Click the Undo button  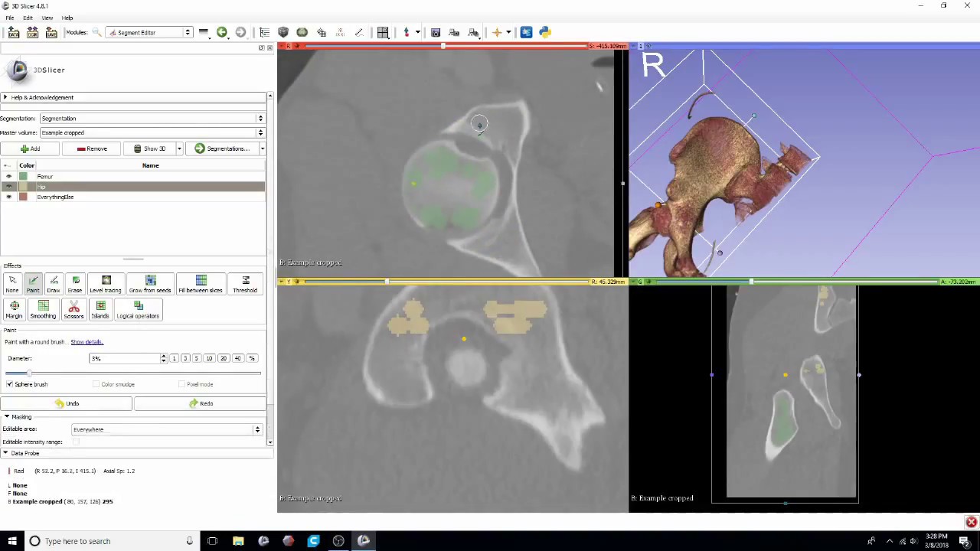[67, 403]
